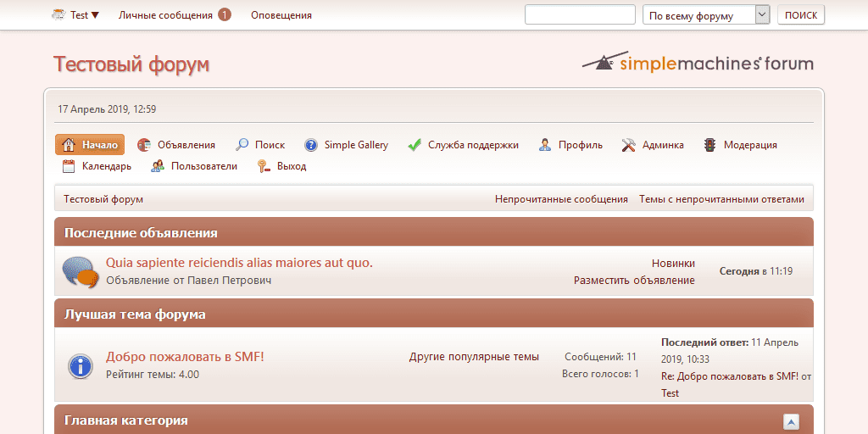Click the traffic light Модерация icon
This screenshot has height=434, width=868.
point(709,145)
